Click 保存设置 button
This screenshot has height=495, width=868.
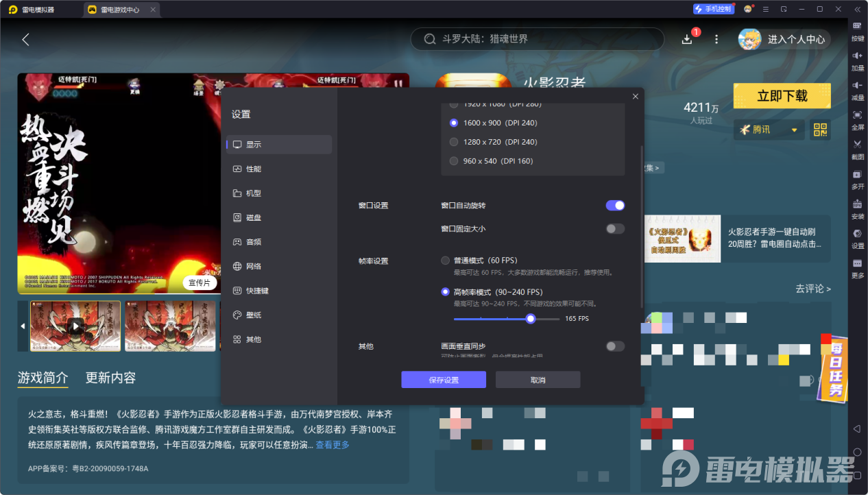point(444,380)
